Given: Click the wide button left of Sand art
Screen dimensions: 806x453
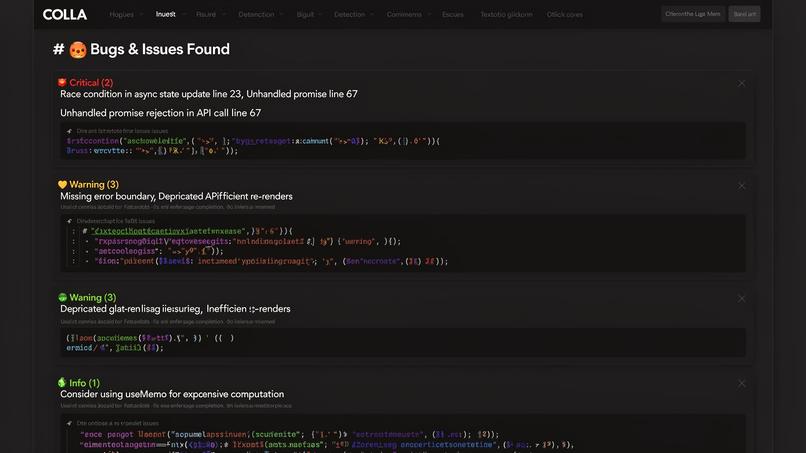Looking at the screenshot, I should [x=692, y=14].
